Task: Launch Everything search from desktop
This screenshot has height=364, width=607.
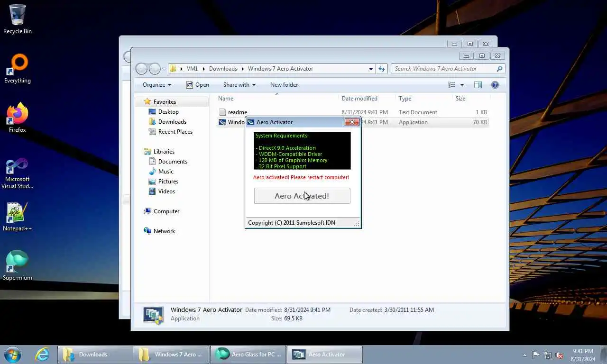Action: [18, 69]
